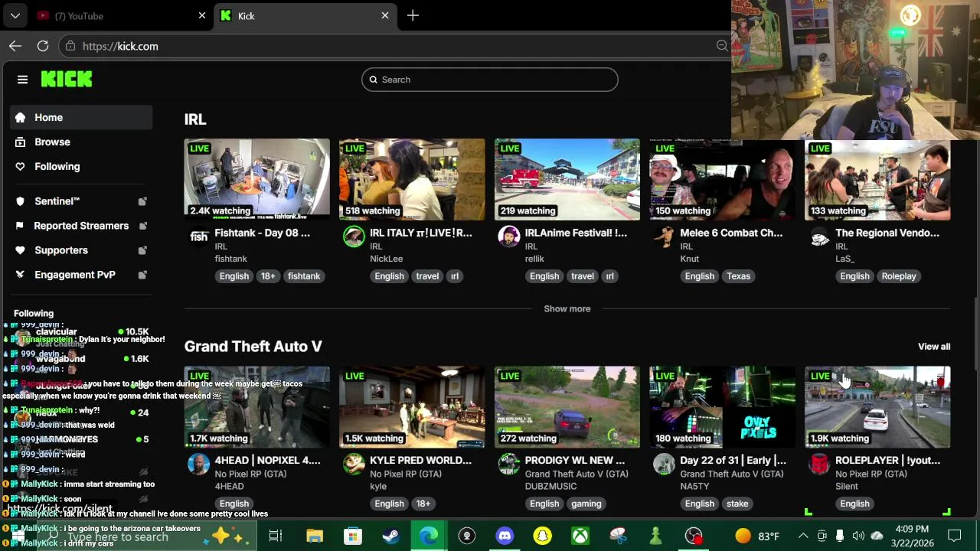Open Sentinel™ sidebar item

81,201
